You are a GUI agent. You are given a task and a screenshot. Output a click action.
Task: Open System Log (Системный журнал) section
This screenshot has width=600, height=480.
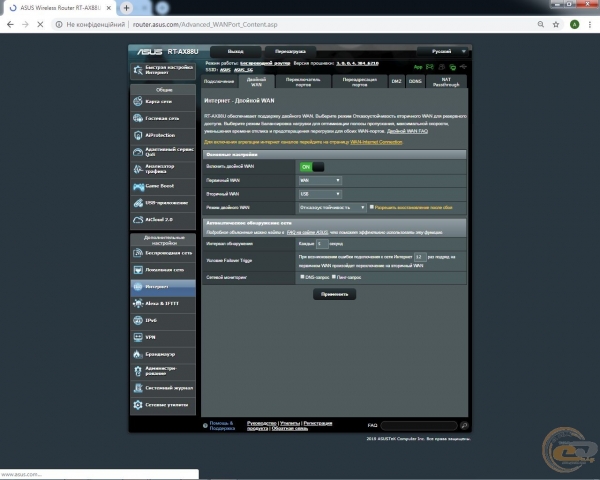click(x=163, y=388)
